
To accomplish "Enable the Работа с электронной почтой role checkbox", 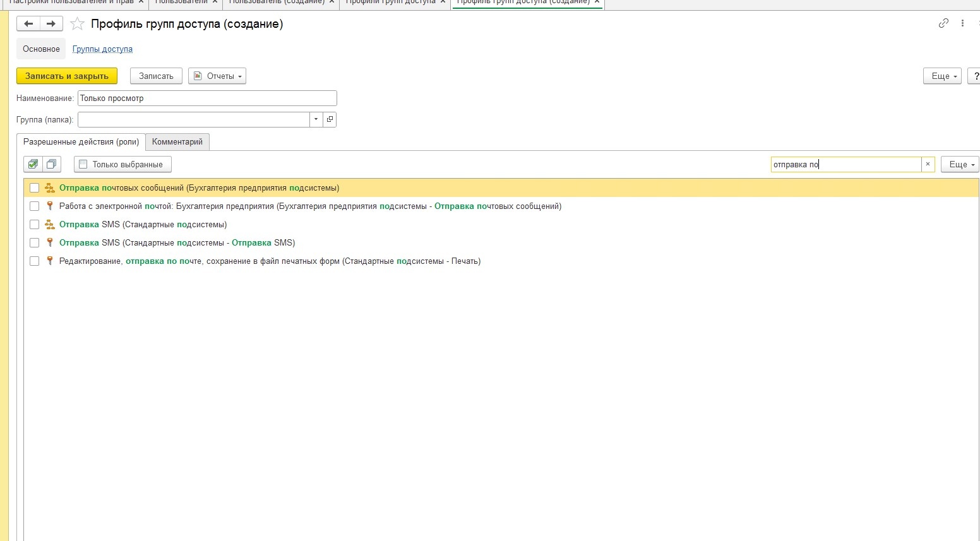I will 34,206.
